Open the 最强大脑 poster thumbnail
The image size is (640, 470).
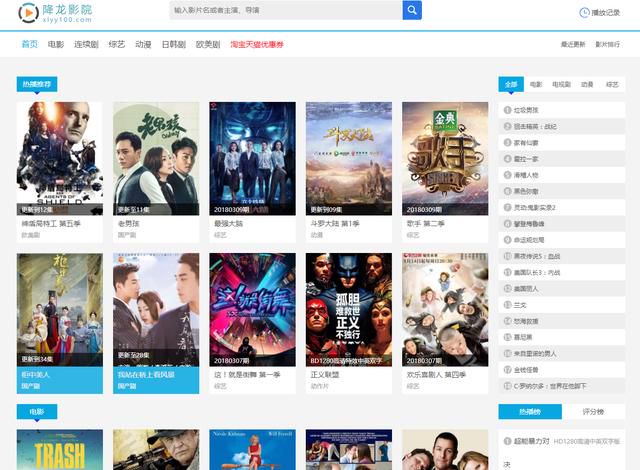click(252, 158)
